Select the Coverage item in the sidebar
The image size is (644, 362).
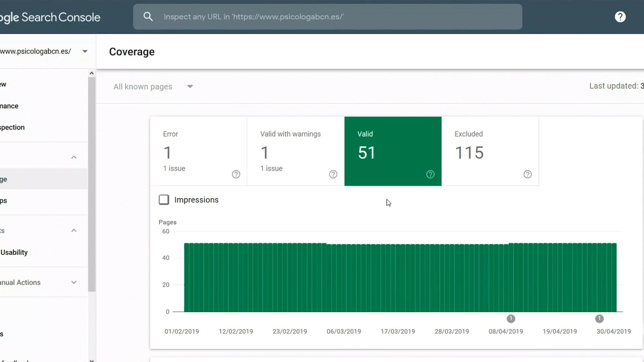pos(44,179)
